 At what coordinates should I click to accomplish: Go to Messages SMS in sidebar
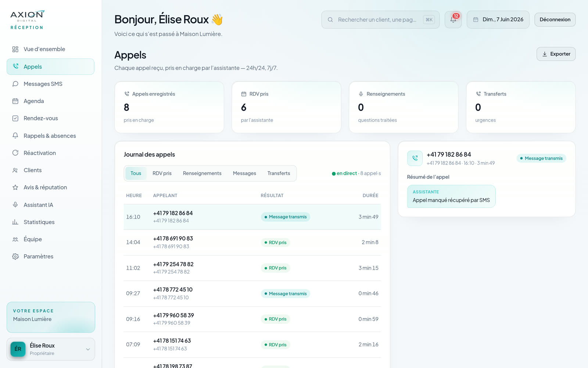50,84
